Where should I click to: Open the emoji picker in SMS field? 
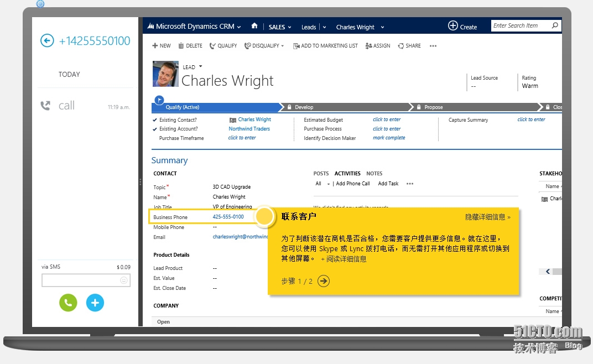pos(124,280)
